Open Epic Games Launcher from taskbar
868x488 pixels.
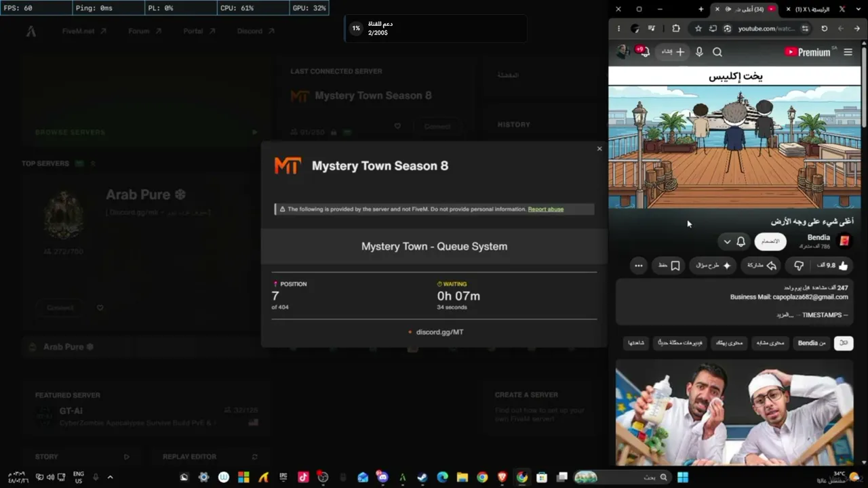point(283,477)
